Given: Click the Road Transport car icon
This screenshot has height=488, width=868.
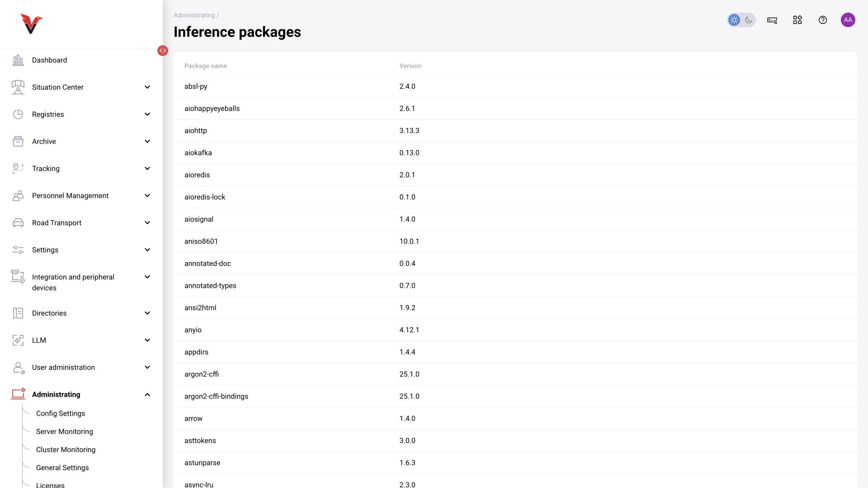Looking at the screenshot, I should [x=18, y=223].
